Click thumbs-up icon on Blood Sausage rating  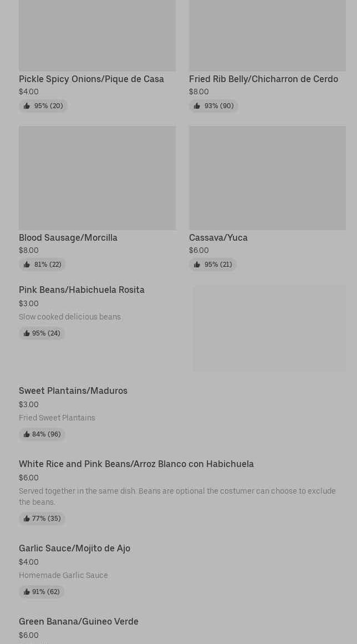(27, 265)
